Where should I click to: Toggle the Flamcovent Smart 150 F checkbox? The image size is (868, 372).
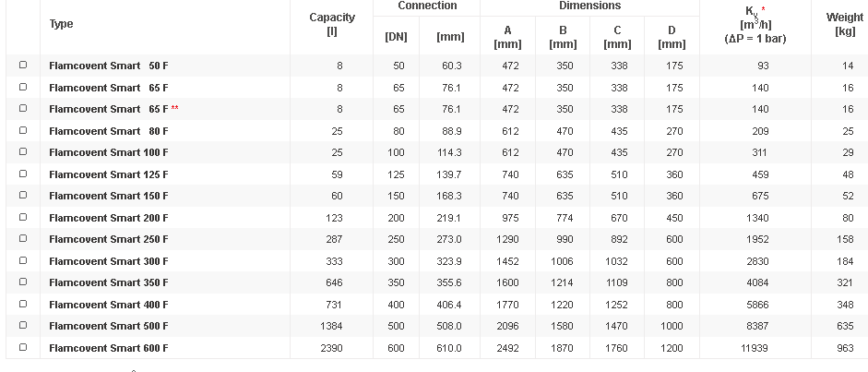point(23,196)
